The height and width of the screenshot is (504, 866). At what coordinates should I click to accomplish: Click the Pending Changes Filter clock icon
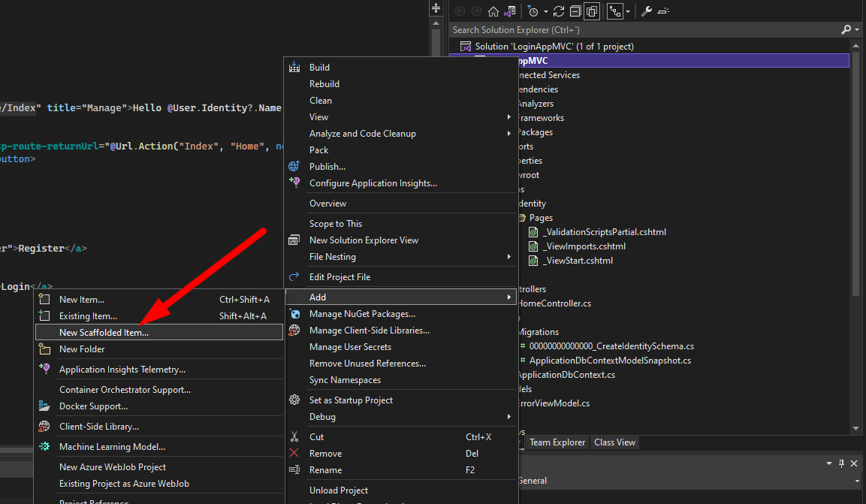(533, 11)
